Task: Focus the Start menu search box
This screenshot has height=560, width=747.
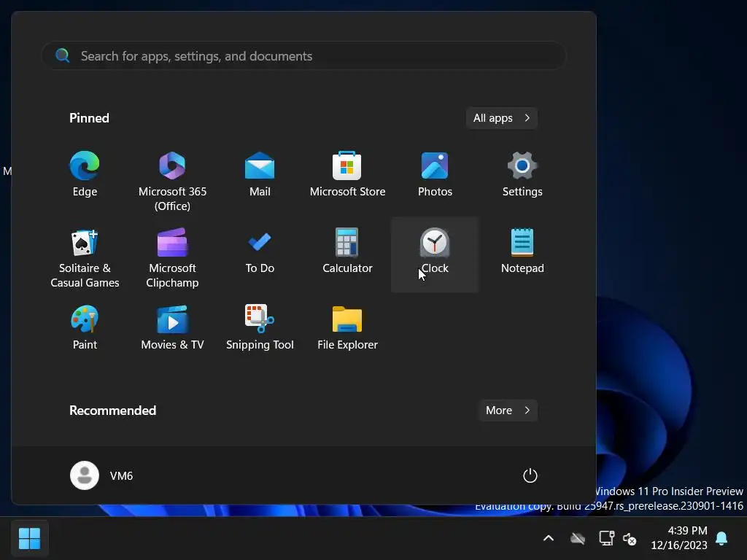Action: (x=304, y=55)
